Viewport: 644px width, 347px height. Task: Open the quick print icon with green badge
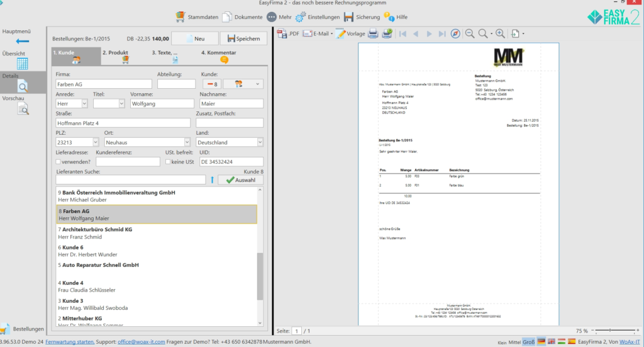[x=387, y=34]
